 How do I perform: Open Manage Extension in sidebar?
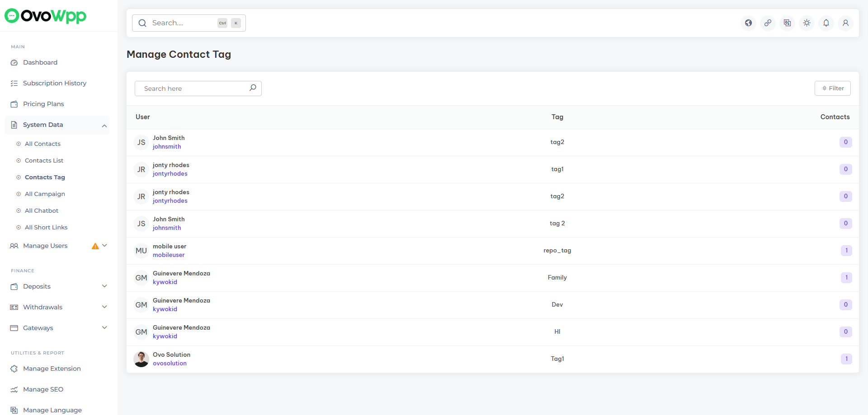52,369
